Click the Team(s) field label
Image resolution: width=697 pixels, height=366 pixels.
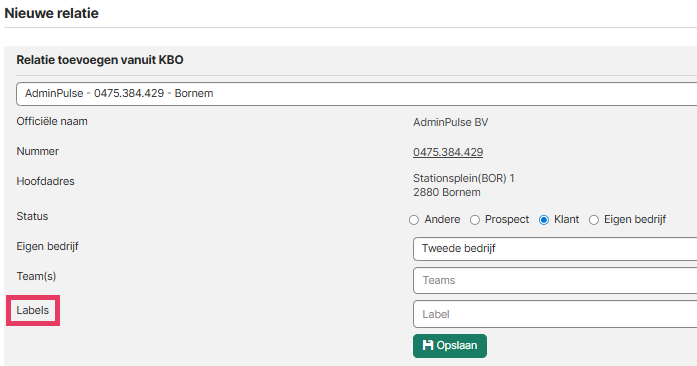point(36,276)
